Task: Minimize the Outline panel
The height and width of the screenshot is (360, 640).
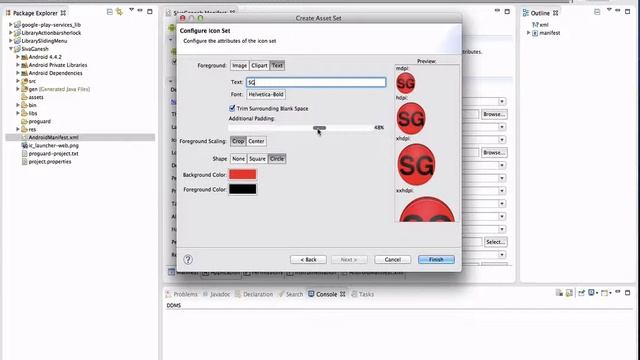Action: click(x=618, y=10)
